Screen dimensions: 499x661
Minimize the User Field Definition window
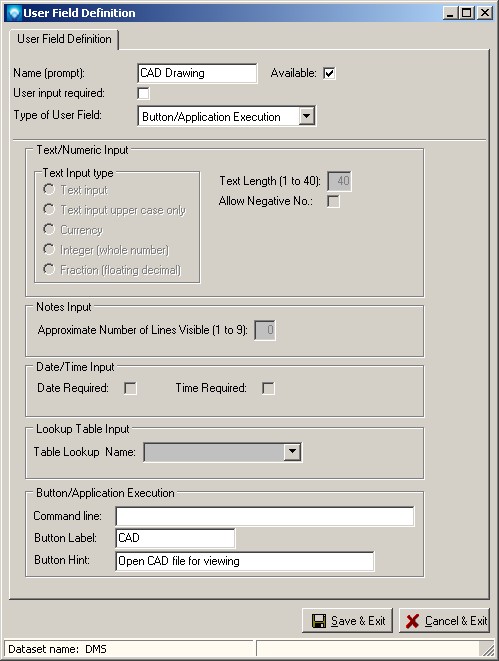point(450,13)
